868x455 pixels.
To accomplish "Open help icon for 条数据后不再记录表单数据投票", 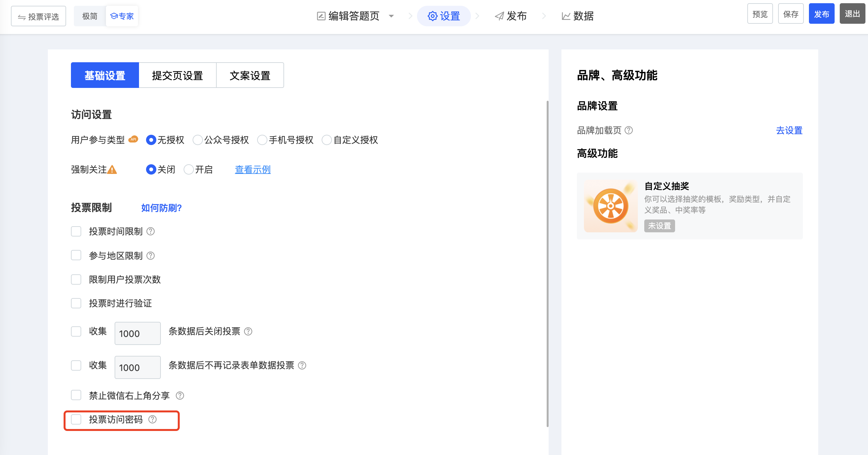I will click(302, 365).
